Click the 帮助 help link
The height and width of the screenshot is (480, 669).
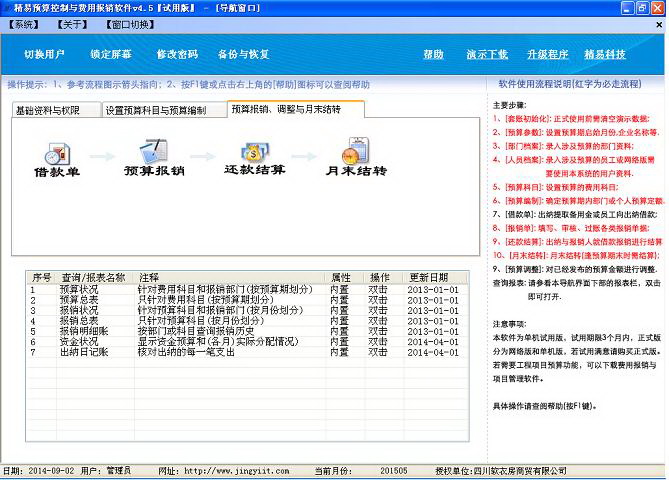[433, 54]
